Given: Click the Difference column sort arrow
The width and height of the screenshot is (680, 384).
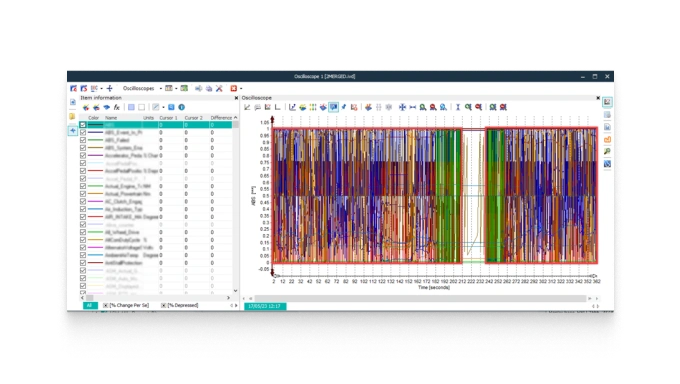Looking at the screenshot, I should click(235, 118).
